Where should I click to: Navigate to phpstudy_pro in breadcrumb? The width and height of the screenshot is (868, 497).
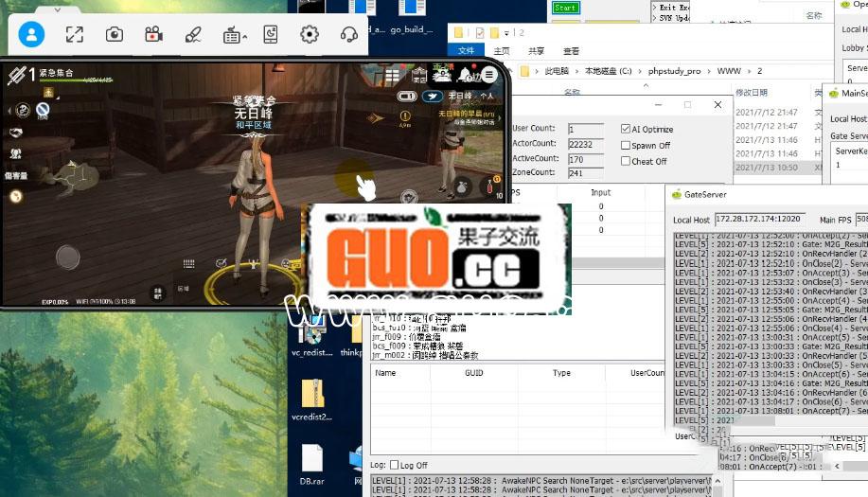(x=674, y=71)
